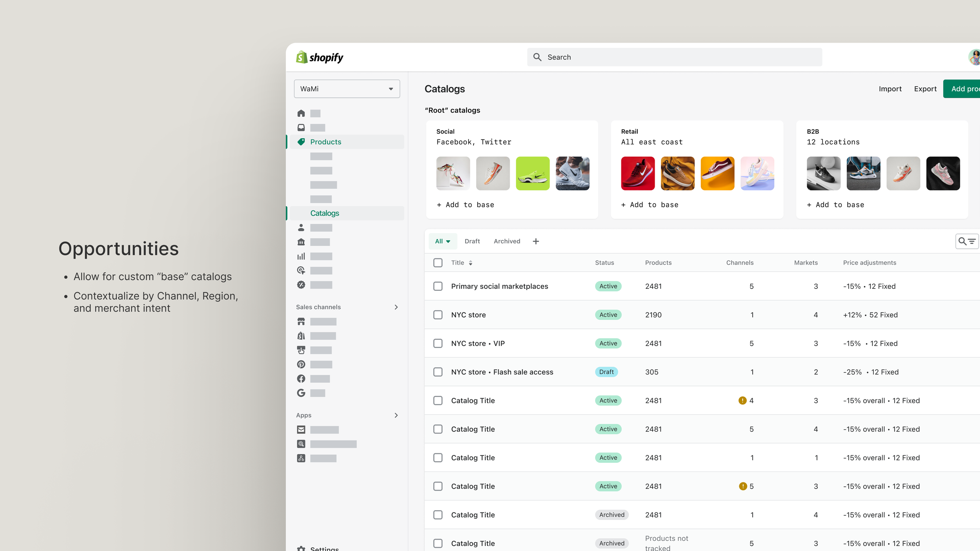Image resolution: width=980 pixels, height=551 pixels.
Task: Open the Pinterest sales channel icon
Action: pos(301,364)
